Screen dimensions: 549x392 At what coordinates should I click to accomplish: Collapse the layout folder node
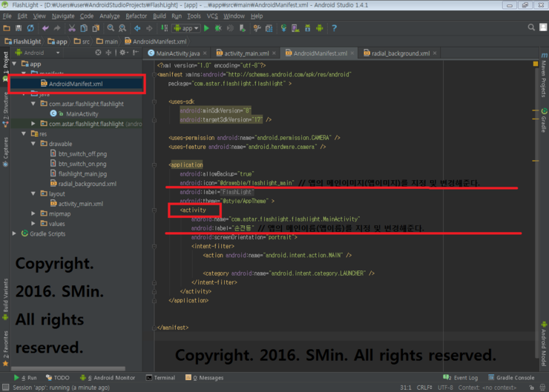tap(33, 193)
